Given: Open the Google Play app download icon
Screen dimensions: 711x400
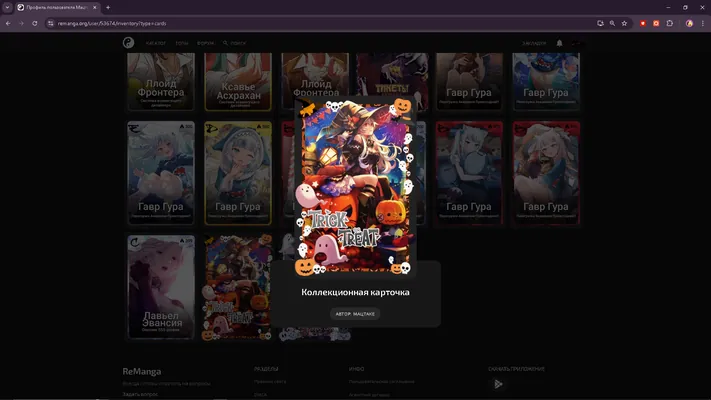Looking at the screenshot, I should [498, 384].
